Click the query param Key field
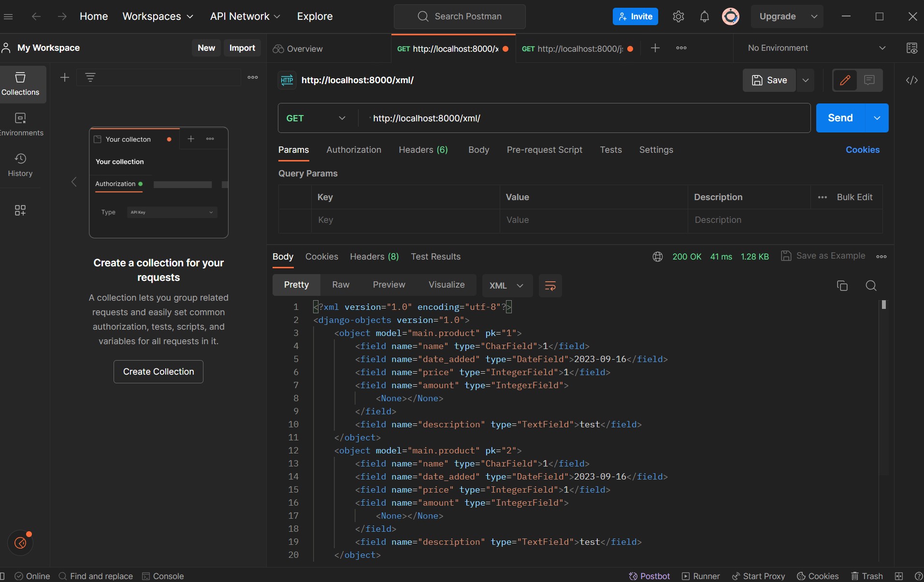The image size is (924, 582). 405,220
